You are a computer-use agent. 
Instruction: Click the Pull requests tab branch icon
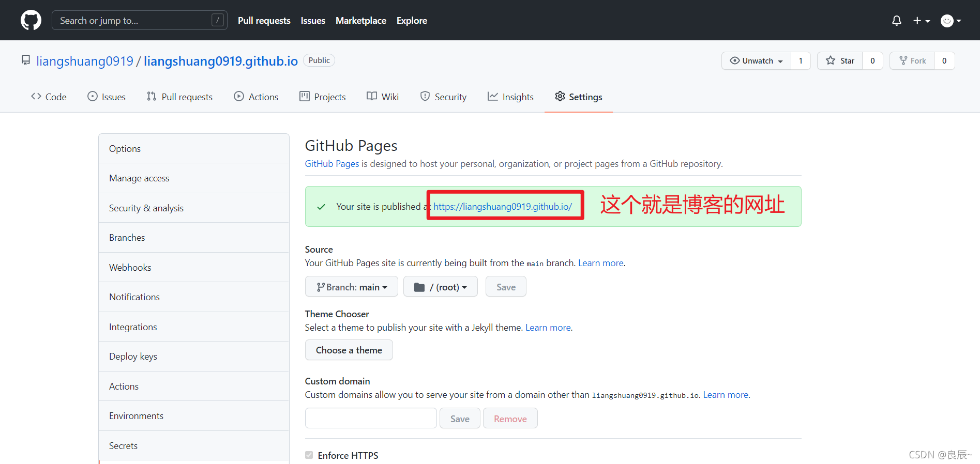pyautogui.click(x=152, y=97)
